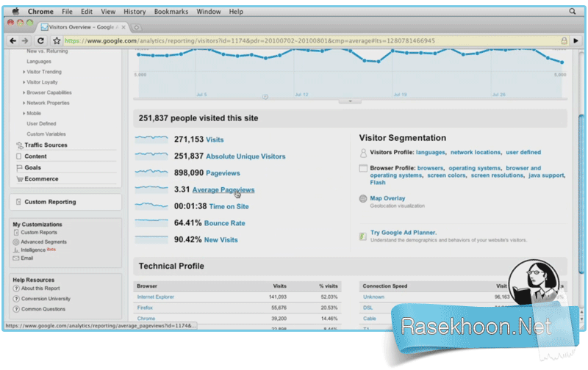Click the screen resolutions link
588x370 pixels.
click(497, 175)
